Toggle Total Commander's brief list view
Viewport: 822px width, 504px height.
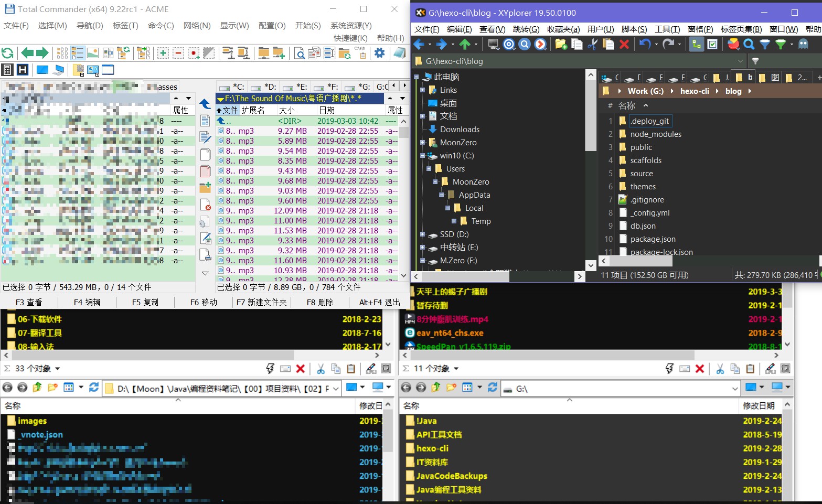(x=62, y=52)
